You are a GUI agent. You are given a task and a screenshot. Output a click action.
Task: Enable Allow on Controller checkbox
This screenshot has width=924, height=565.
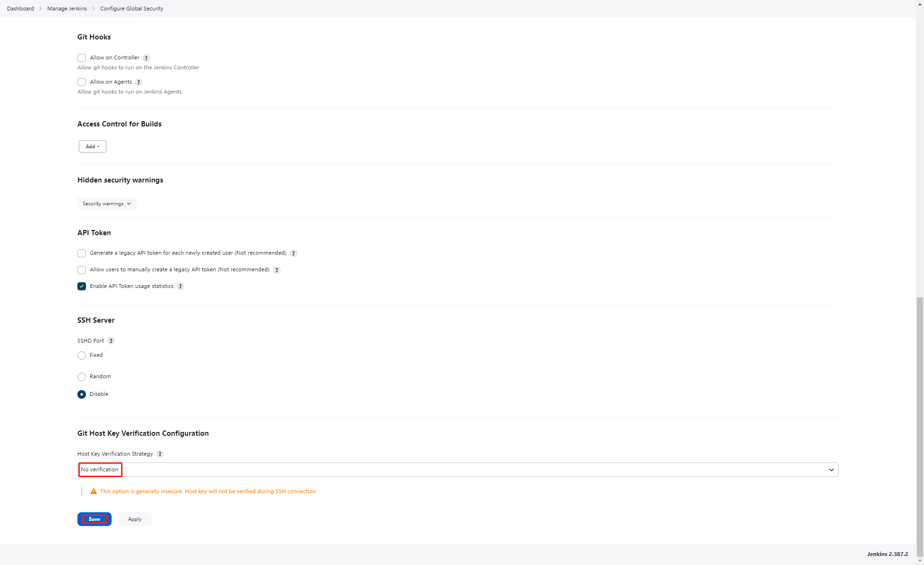tap(82, 58)
